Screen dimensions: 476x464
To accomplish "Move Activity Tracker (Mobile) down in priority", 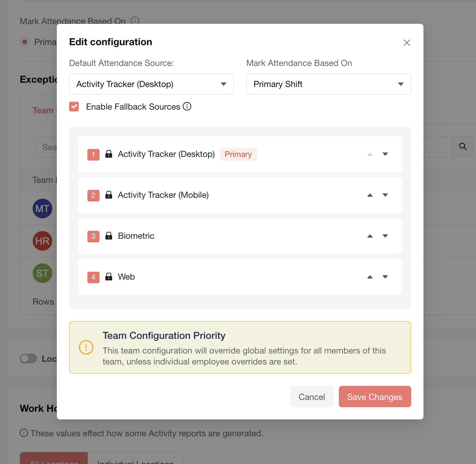I will click(385, 195).
